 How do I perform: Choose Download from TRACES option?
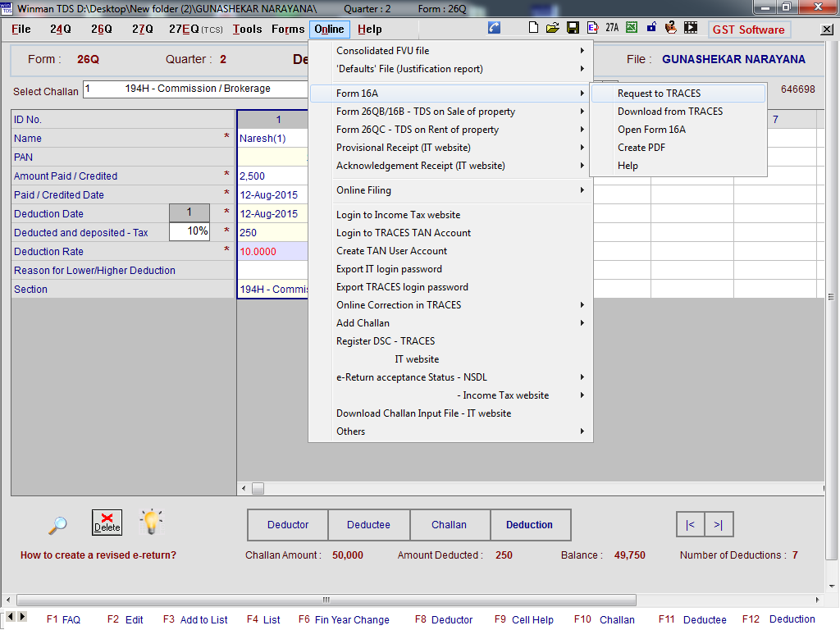tap(669, 112)
